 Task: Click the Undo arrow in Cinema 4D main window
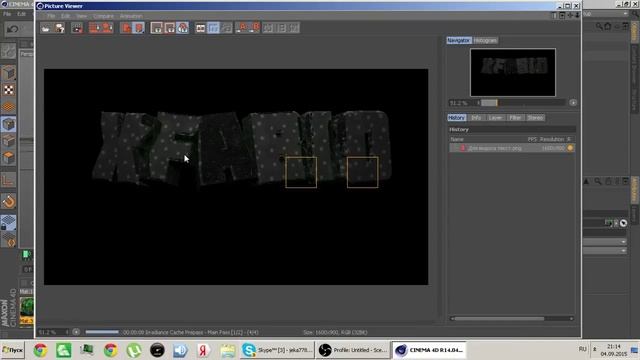13,29
